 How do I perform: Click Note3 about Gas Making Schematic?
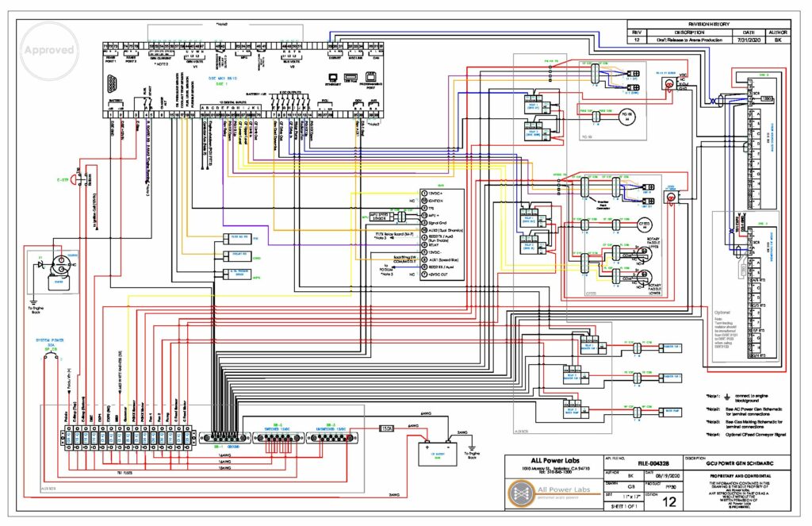745,424
